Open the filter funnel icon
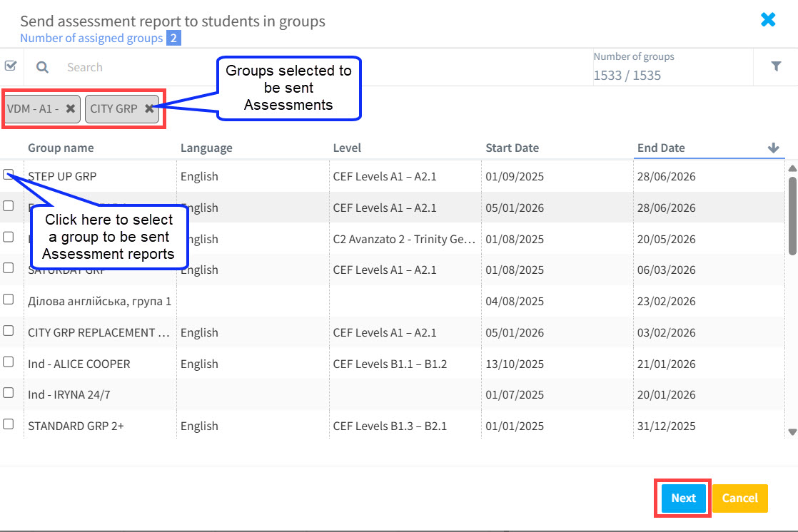This screenshot has width=798, height=532. coord(776,66)
